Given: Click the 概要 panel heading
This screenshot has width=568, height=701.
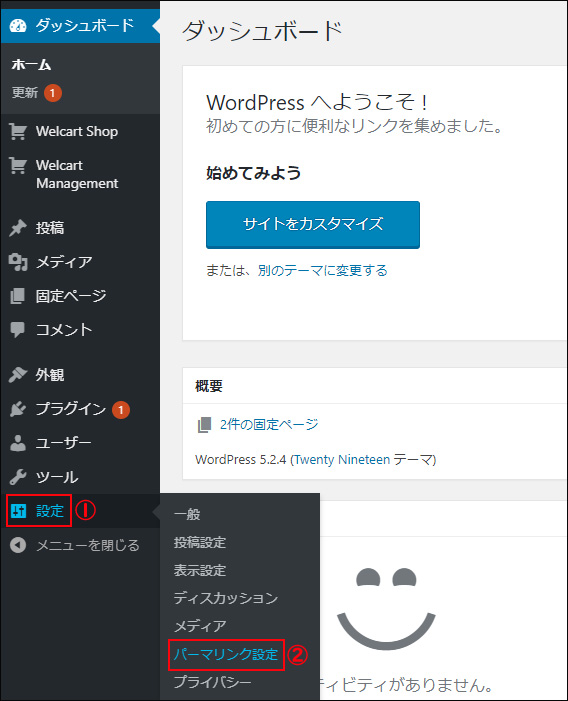Looking at the screenshot, I should (x=209, y=386).
